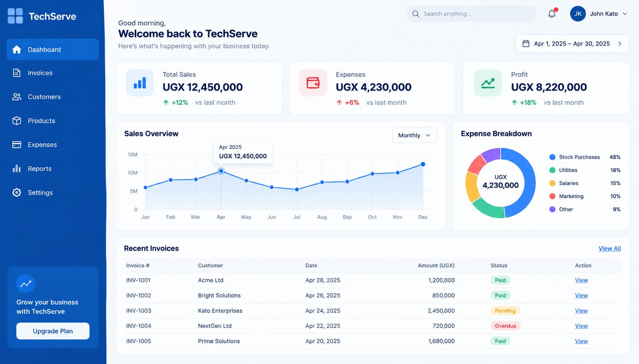
Task: Click the Status column header
Action: pos(499,265)
